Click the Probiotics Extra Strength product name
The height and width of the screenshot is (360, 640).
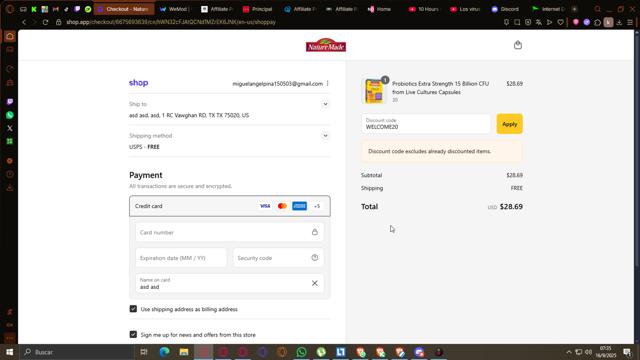440,88
